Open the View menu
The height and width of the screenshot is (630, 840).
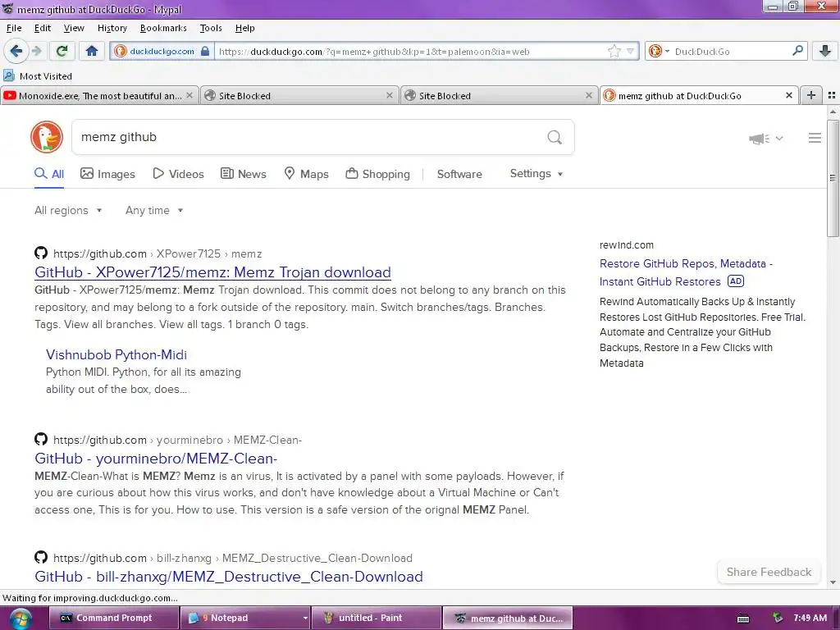click(73, 28)
